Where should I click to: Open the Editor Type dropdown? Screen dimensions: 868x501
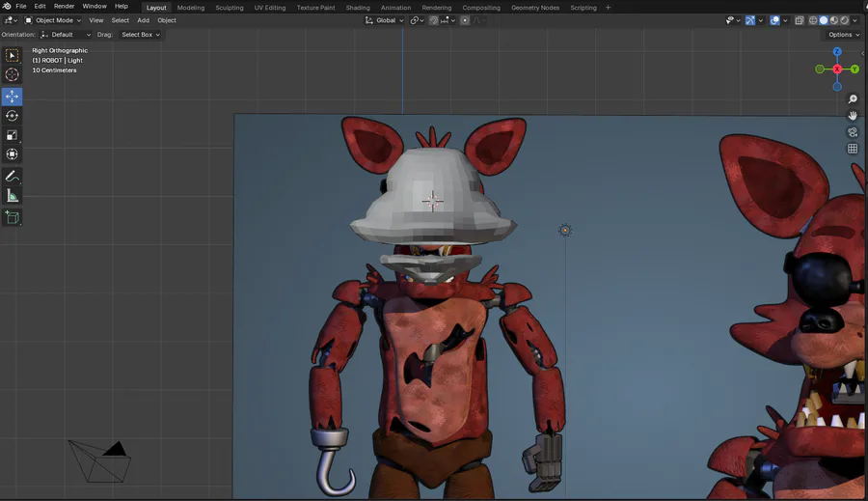click(11, 20)
